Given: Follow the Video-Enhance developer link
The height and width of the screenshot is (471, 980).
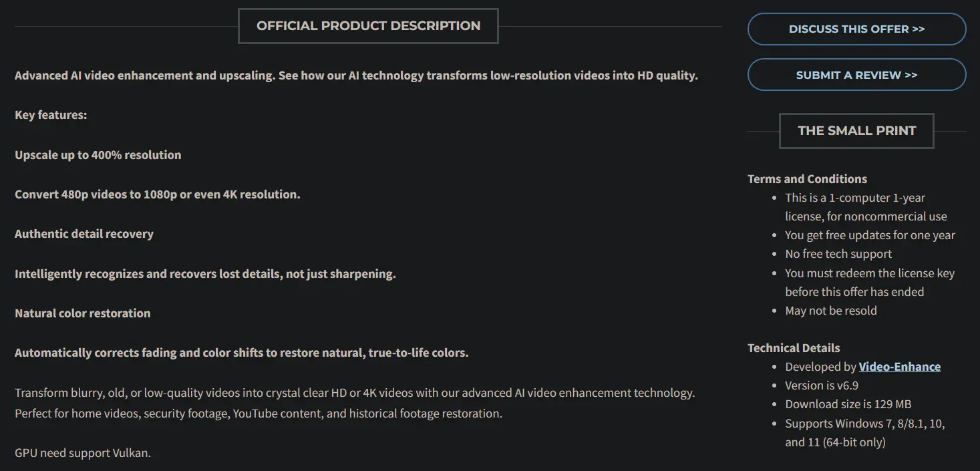Looking at the screenshot, I should coord(899,367).
